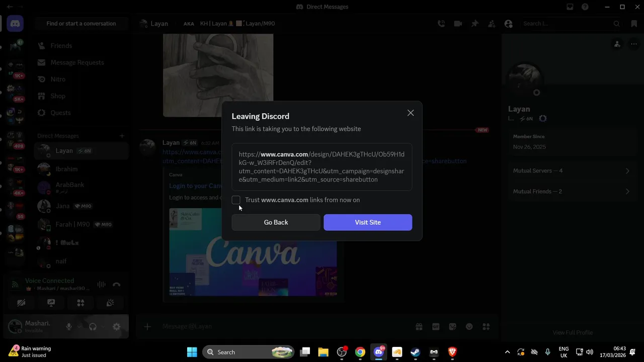Open the Friends tab
The image size is (644, 362).
pyautogui.click(x=81, y=46)
